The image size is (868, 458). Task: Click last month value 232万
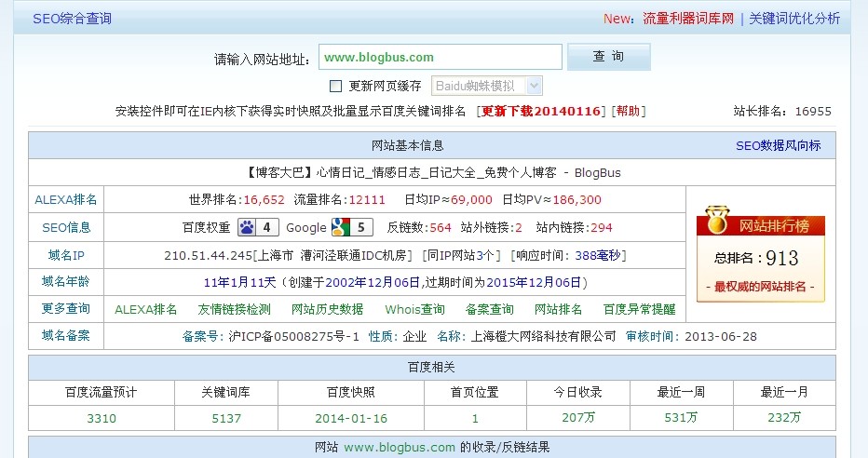(784, 418)
